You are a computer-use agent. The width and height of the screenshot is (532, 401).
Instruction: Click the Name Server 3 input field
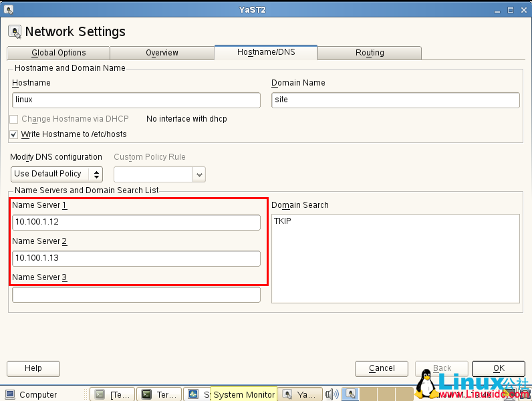tap(136, 295)
